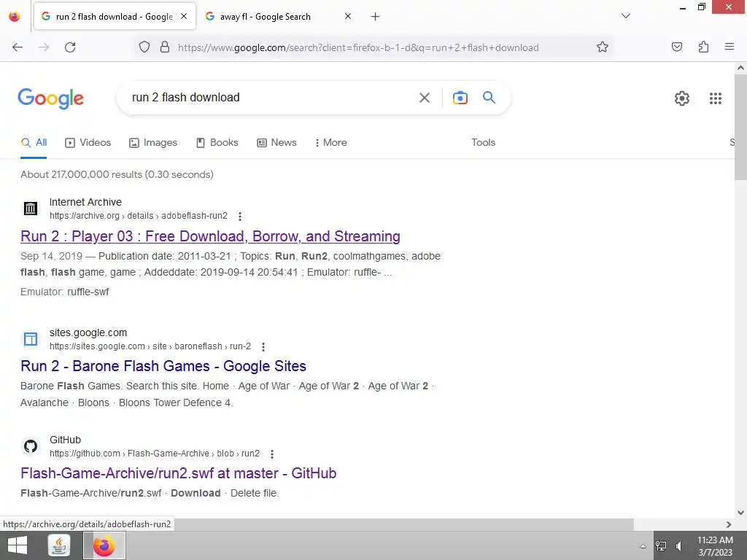The width and height of the screenshot is (747, 560).
Task: Select the All results tab
Action: (34, 142)
